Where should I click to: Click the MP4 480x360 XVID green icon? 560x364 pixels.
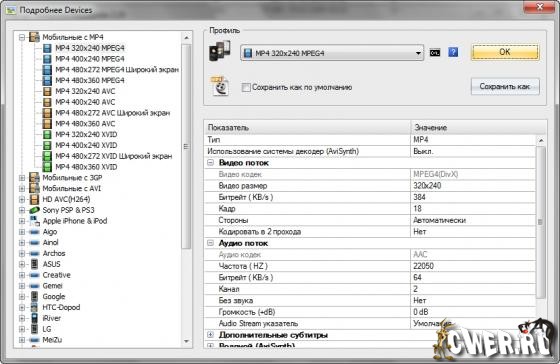point(47,167)
